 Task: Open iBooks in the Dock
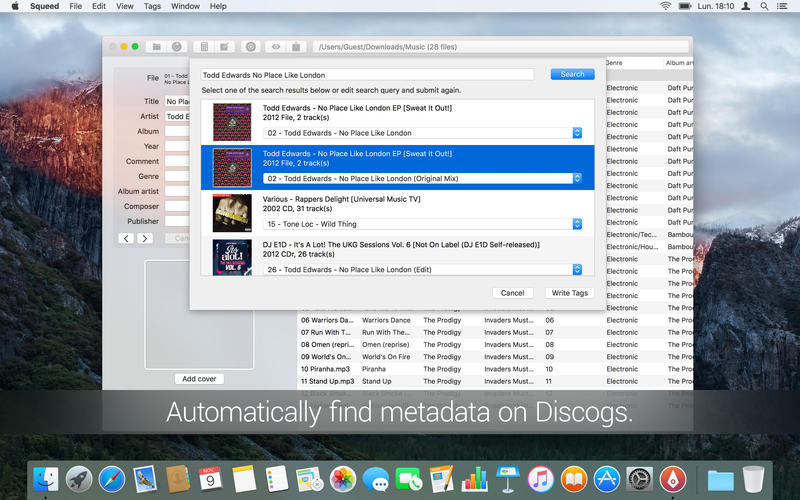[x=573, y=480]
